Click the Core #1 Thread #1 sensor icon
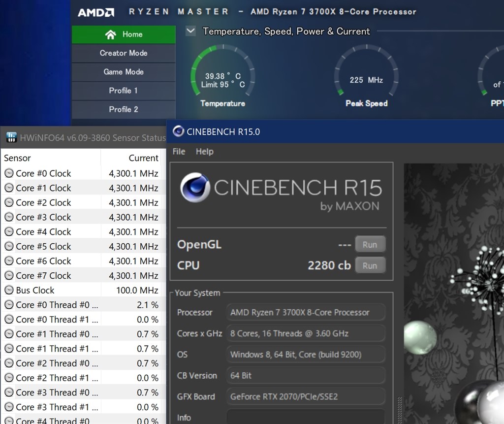 click(x=9, y=349)
